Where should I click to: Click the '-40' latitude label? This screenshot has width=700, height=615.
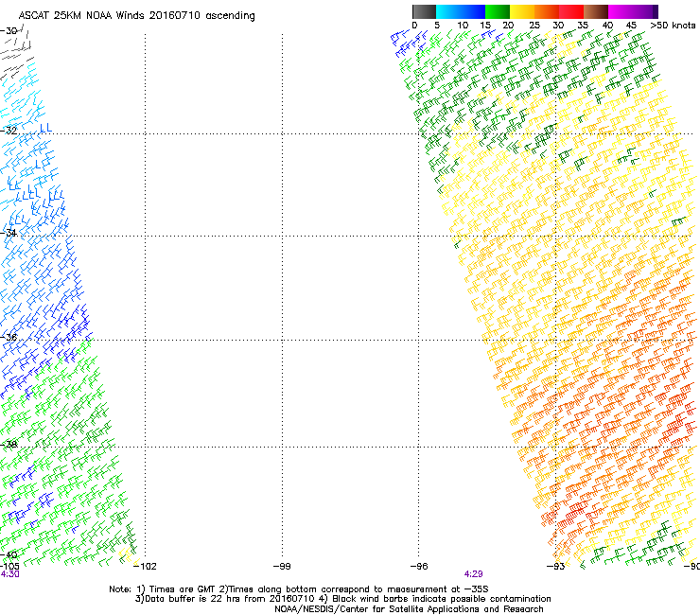(x=9, y=554)
